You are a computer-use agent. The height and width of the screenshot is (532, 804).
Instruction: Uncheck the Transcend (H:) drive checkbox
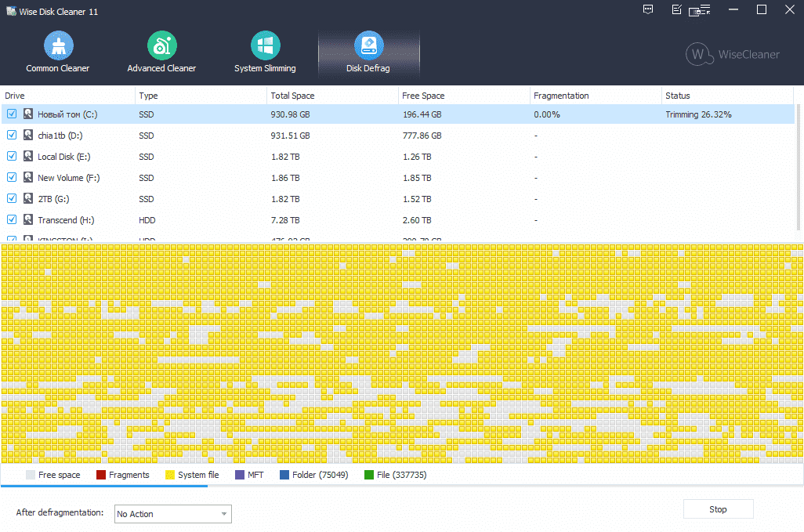(12, 219)
